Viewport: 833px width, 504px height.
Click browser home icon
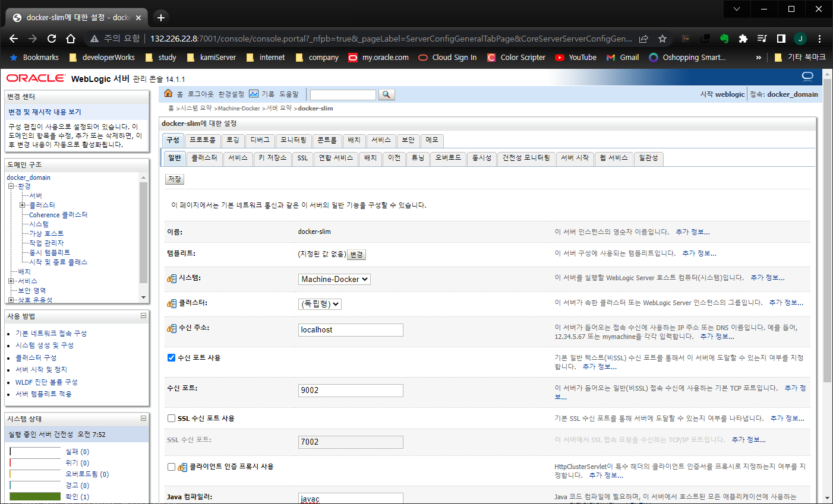71,39
